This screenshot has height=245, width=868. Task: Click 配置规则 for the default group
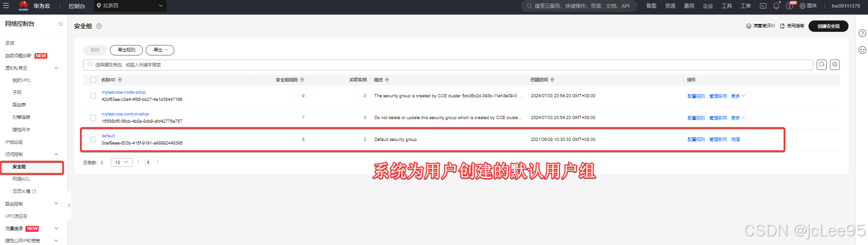696,140
